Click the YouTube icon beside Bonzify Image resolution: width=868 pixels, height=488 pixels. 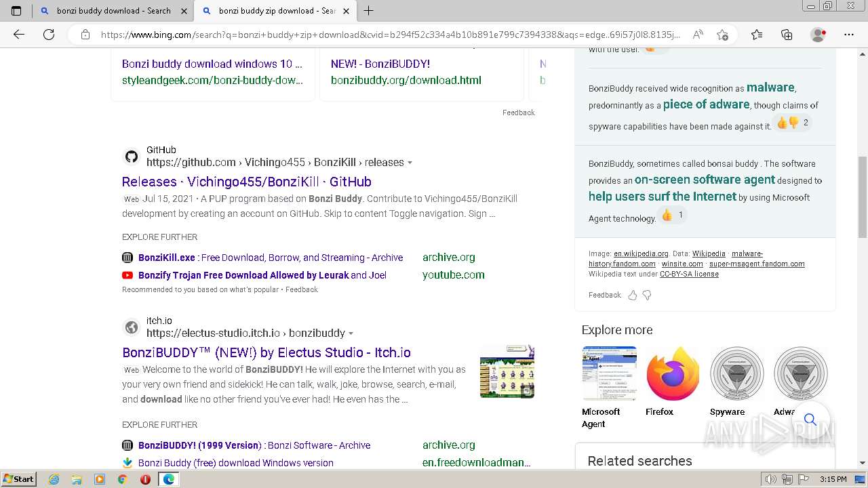coord(127,275)
